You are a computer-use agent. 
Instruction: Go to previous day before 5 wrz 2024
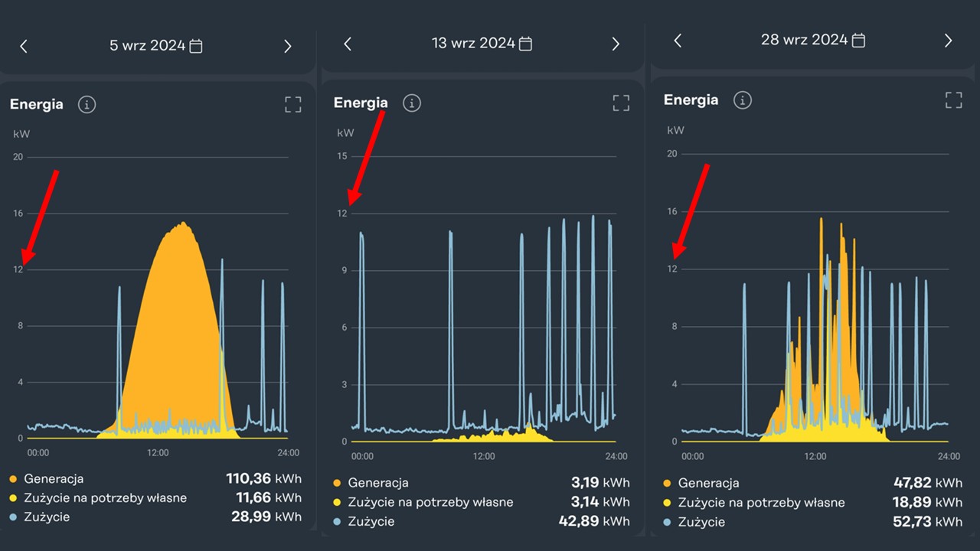(23, 47)
